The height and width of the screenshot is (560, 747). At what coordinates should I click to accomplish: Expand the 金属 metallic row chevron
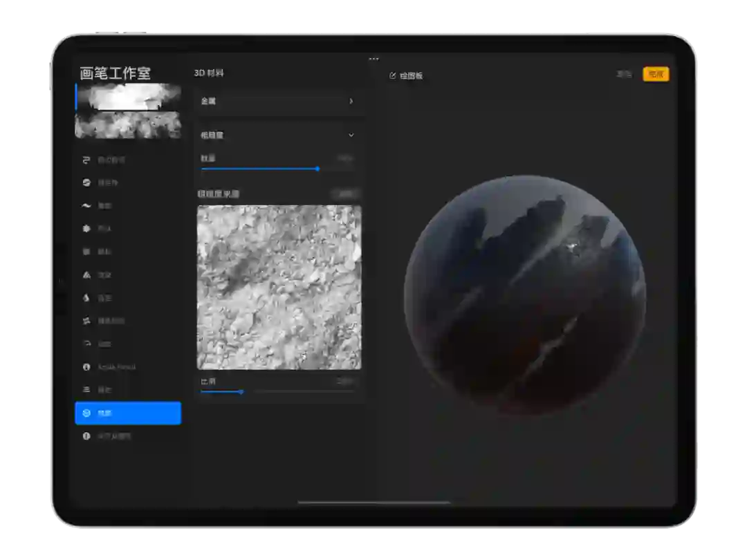[x=351, y=101]
